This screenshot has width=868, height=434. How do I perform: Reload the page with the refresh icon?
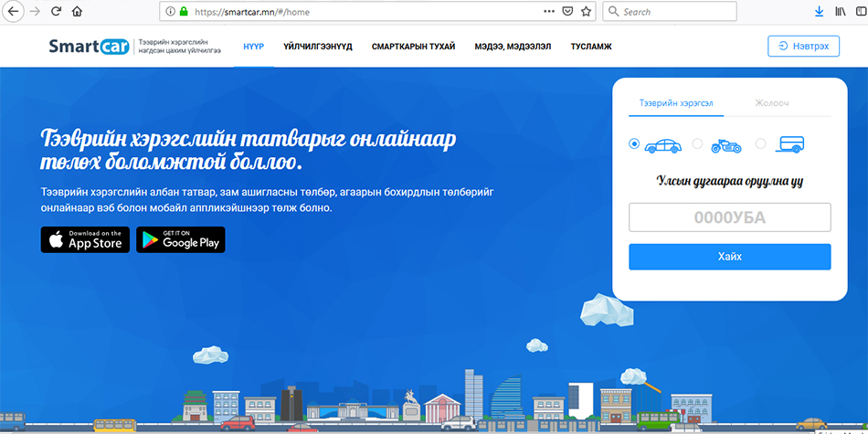tap(56, 12)
